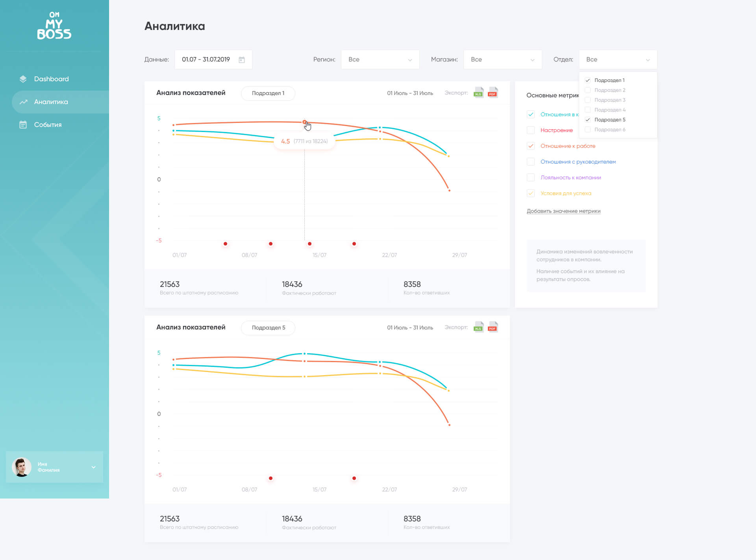Export Подраздел 5 chart as XLS

tap(478, 327)
